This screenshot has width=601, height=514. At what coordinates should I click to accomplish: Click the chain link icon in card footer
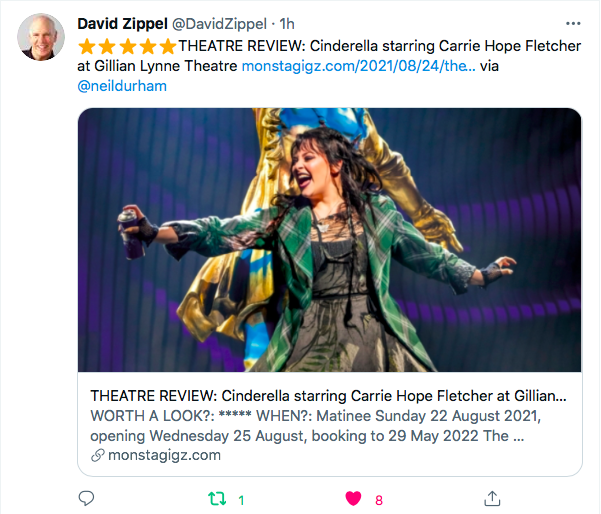point(97,455)
